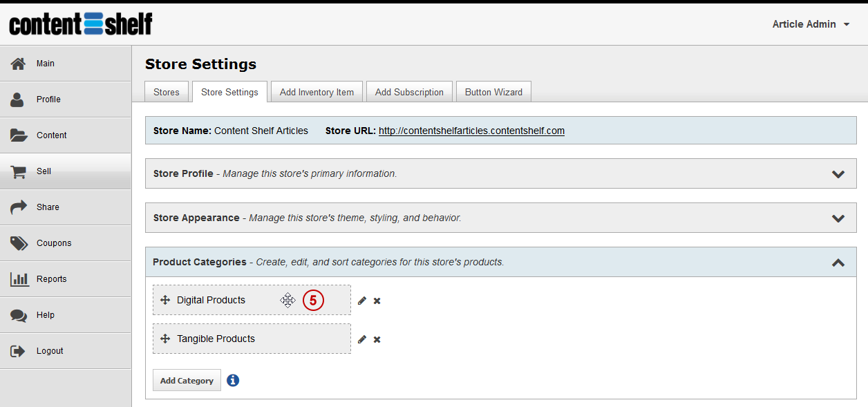868x407 pixels.
Task: Show info next to Add Category
Action: (x=233, y=380)
